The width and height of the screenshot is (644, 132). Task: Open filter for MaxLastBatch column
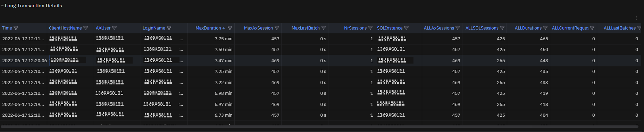point(324,28)
